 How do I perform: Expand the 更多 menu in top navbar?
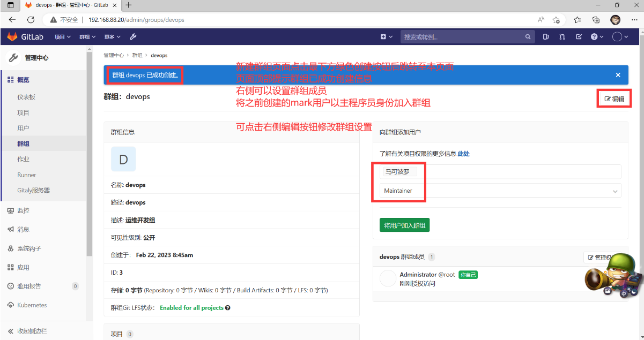coord(112,37)
